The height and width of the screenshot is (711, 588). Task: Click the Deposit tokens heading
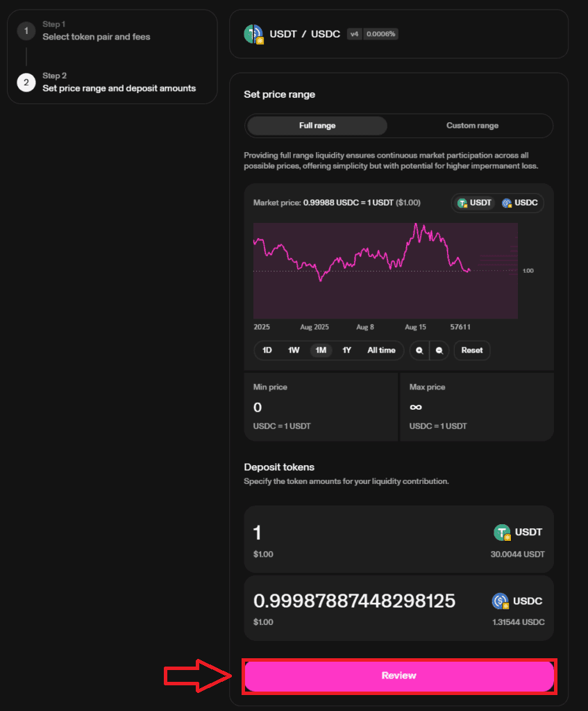[279, 467]
